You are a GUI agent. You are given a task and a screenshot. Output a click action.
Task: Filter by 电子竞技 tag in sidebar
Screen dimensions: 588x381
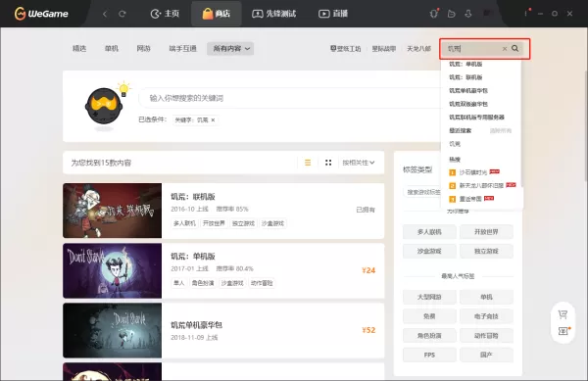(486, 316)
